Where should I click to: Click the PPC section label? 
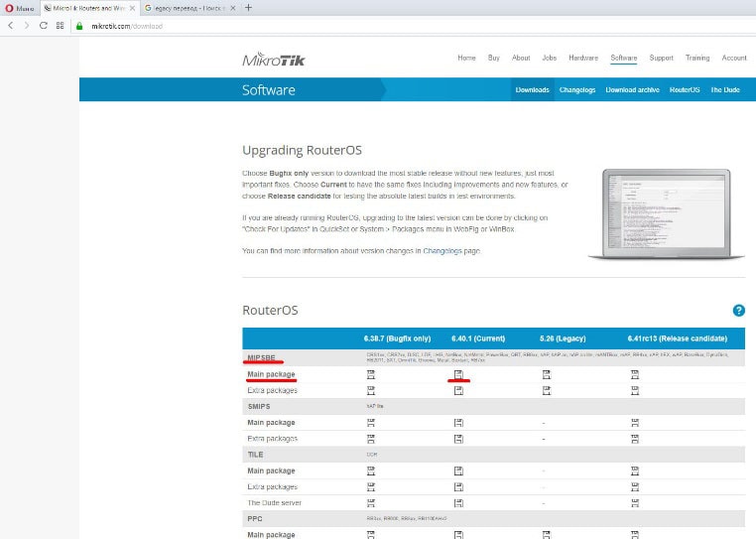tap(255, 519)
